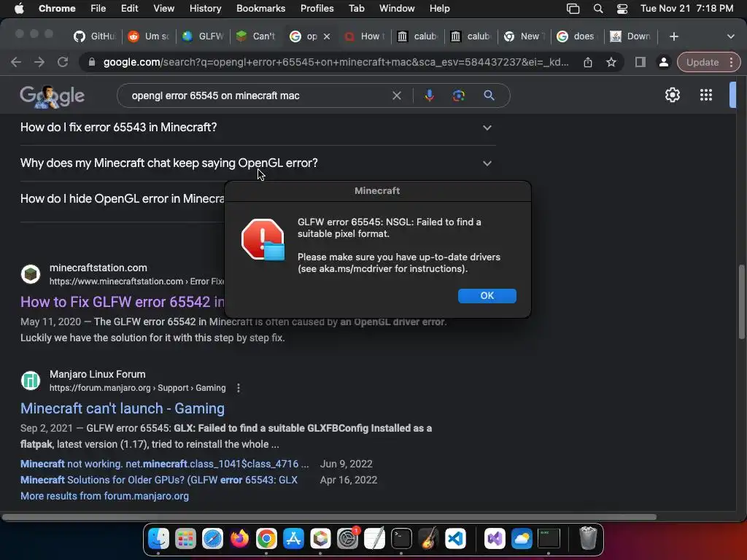Toggle the Chrome side panel
Viewport: 747px width, 560px height.
(640, 62)
